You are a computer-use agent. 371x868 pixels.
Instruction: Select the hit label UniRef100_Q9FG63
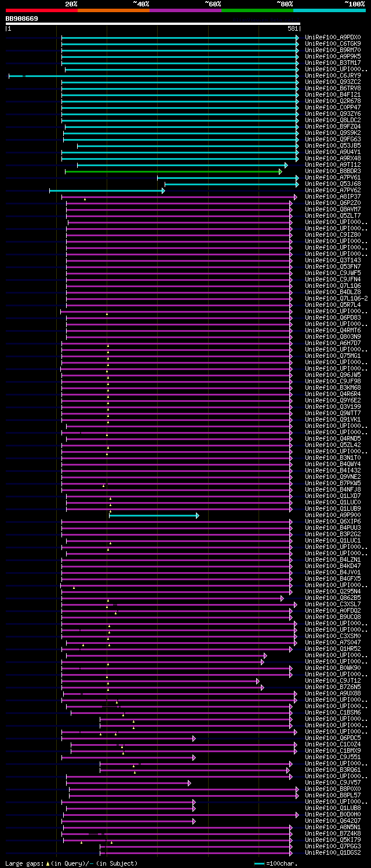pos(333,140)
